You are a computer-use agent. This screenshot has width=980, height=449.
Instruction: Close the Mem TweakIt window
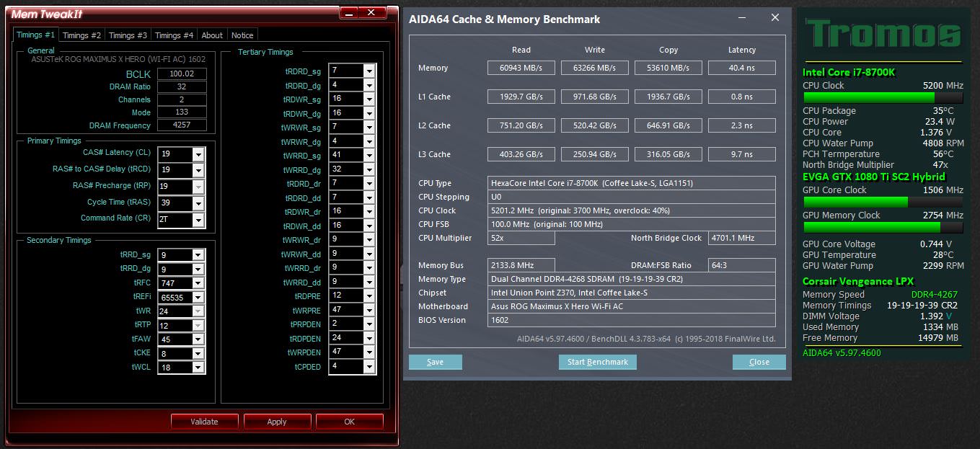tap(371, 12)
